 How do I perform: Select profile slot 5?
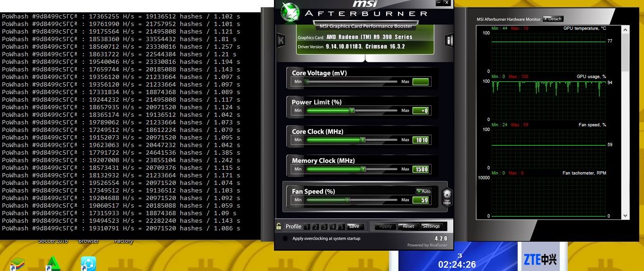[342, 227]
